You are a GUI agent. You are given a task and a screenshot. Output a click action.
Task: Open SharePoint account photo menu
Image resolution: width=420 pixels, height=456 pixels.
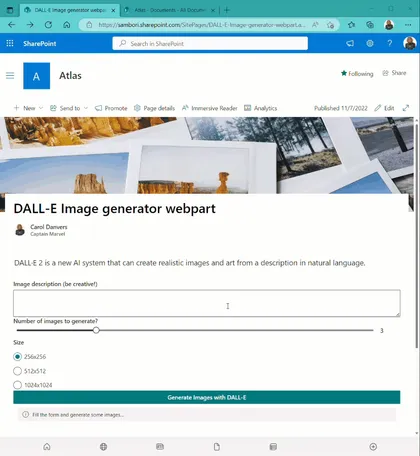click(410, 43)
